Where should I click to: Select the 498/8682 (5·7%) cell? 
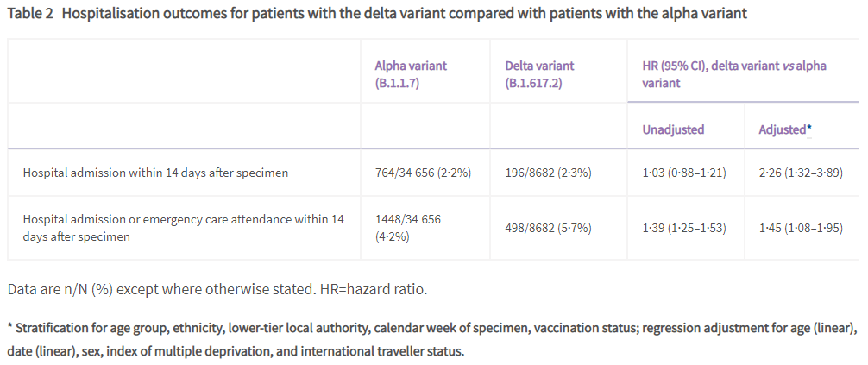coord(548,228)
